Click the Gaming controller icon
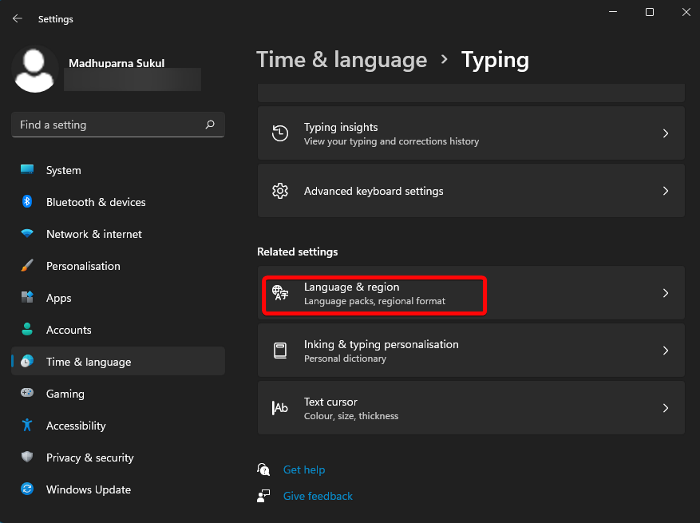This screenshot has height=523, width=700. 27,394
